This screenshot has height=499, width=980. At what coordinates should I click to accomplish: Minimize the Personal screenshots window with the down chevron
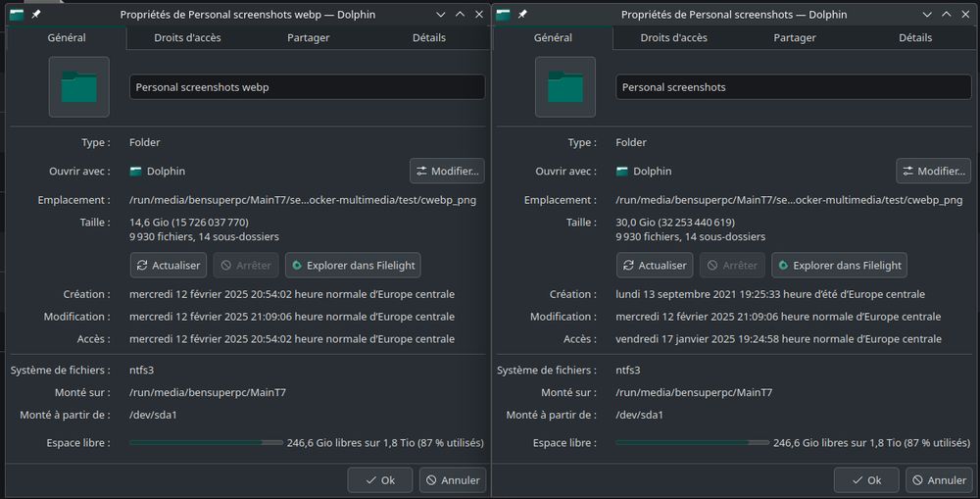click(x=927, y=14)
